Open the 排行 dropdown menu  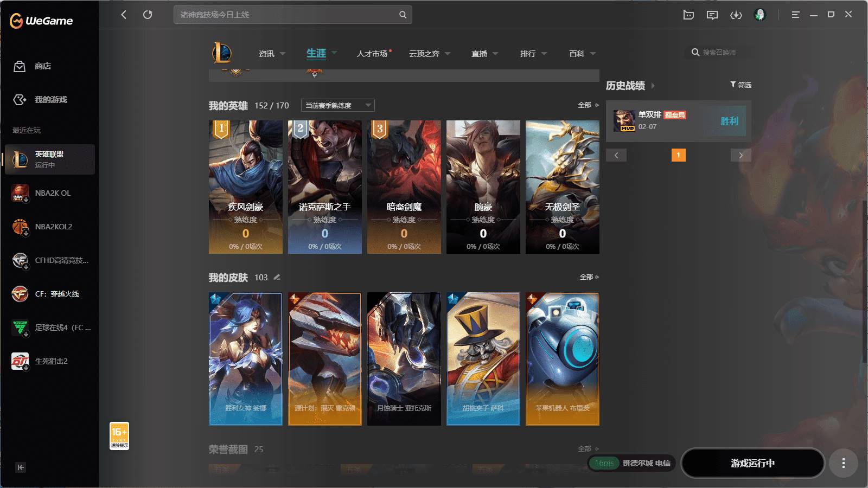pos(533,54)
